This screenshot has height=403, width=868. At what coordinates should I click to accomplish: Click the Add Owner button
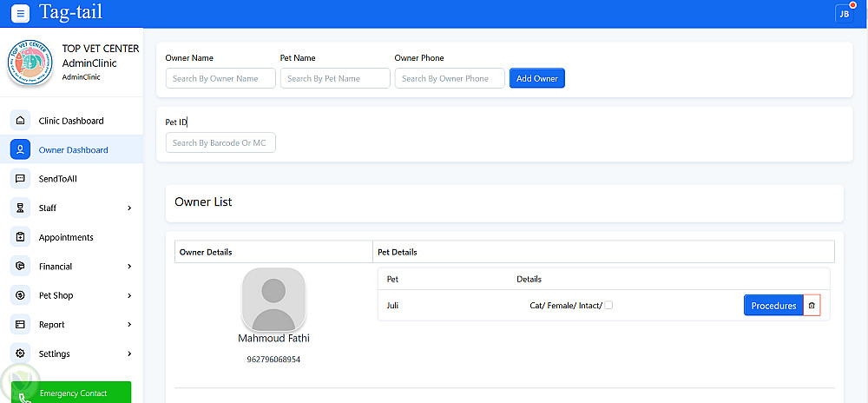pyautogui.click(x=537, y=78)
